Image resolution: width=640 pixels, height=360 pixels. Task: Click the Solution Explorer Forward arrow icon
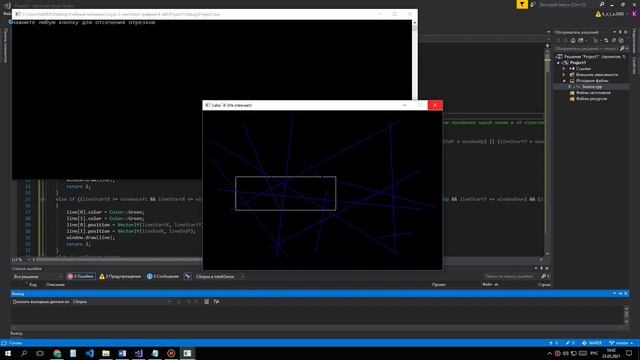click(565, 40)
